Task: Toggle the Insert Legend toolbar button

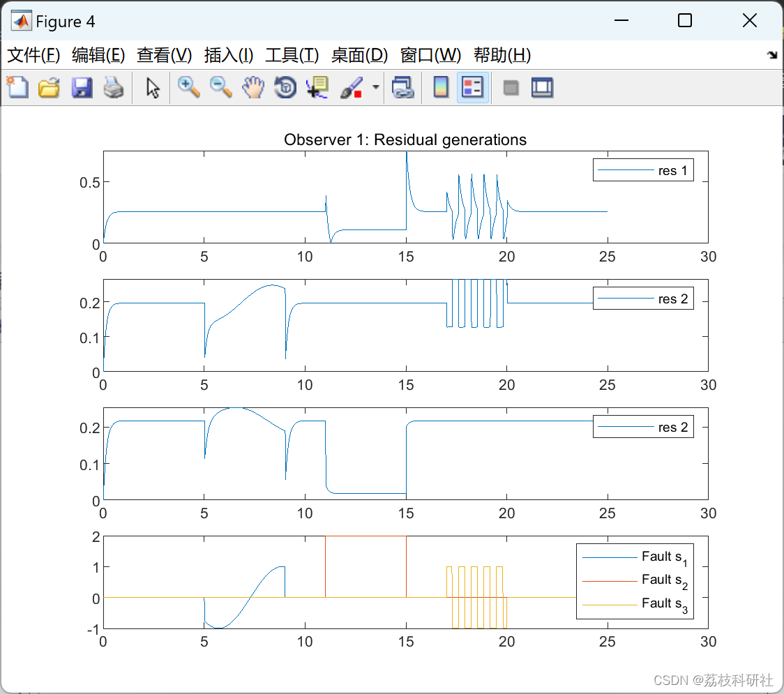Action: coord(472,87)
